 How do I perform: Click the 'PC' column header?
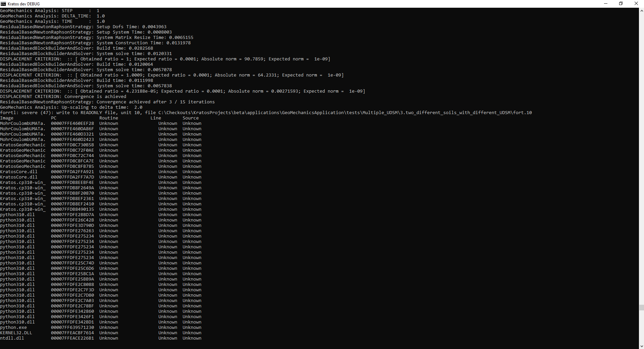(x=54, y=118)
